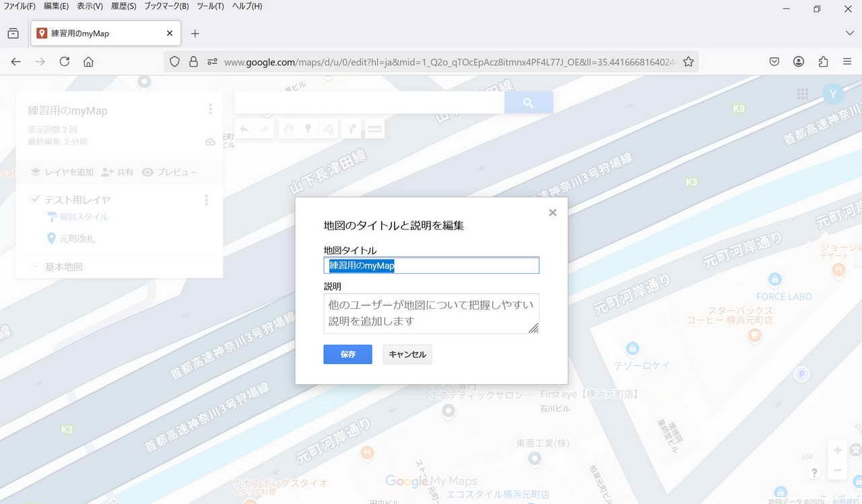Open the ツール(T) menu
This screenshot has width=862, height=504.
coord(210,6)
